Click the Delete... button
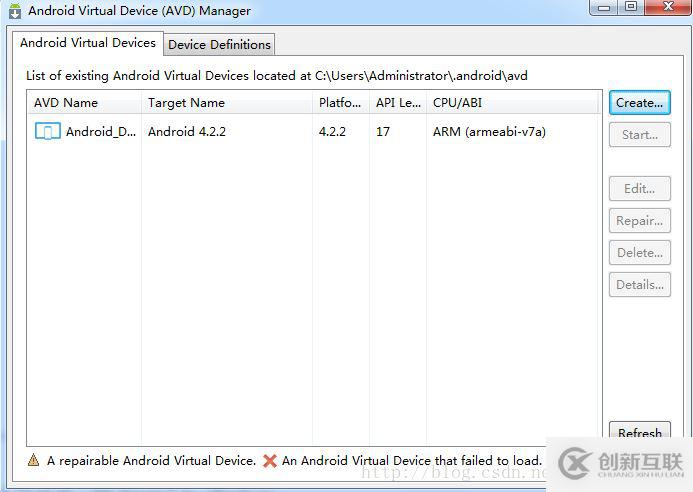693x492 pixels. click(x=640, y=252)
